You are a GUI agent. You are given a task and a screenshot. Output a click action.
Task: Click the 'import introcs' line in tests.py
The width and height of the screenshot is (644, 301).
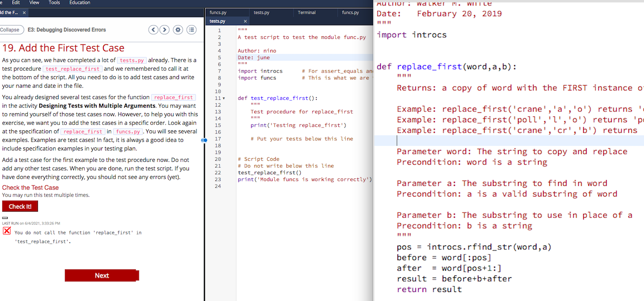coord(260,71)
